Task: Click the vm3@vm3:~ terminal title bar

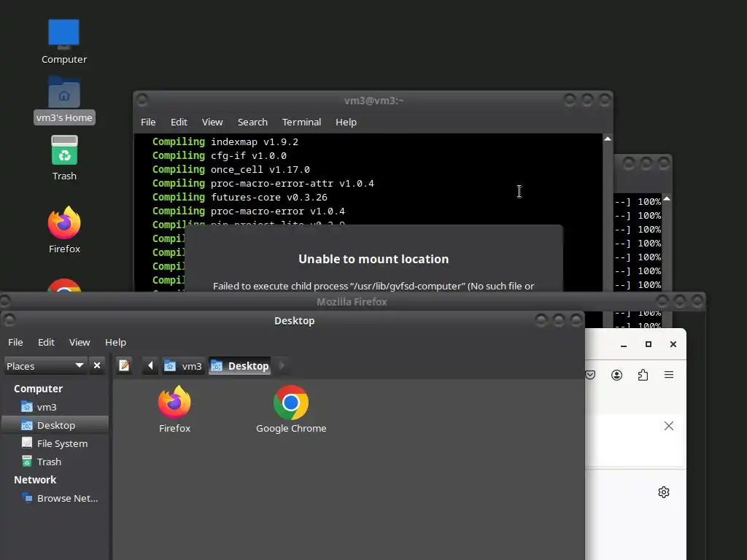Action: pyautogui.click(x=374, y=101)
